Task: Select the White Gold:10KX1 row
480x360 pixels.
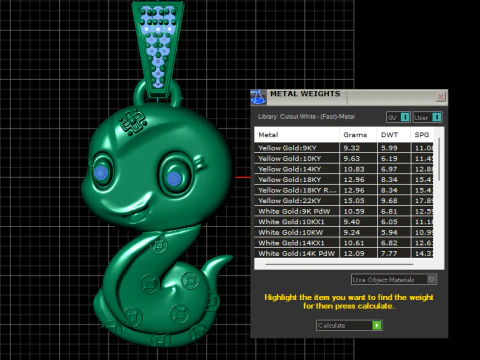Action: tap(344, 222)
